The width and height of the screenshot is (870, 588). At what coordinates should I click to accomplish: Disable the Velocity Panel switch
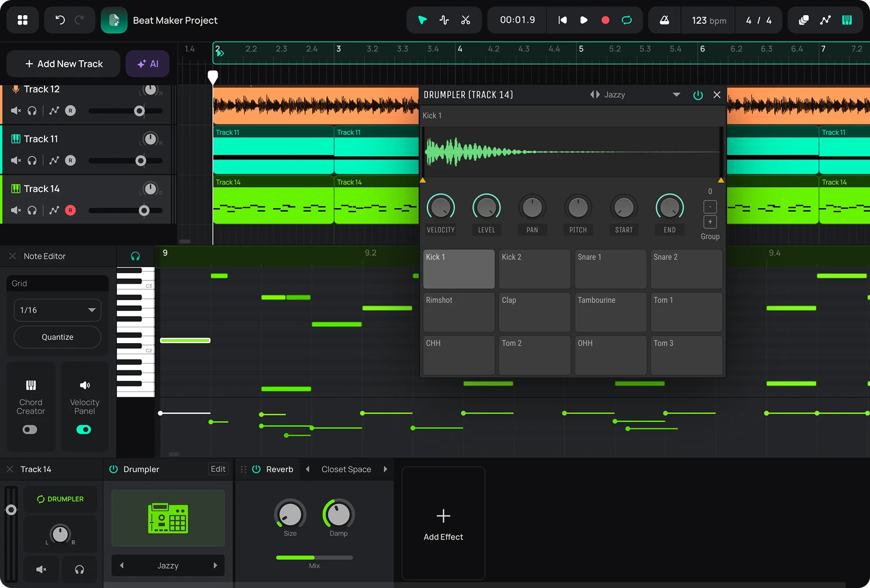[x=84, y=430]
